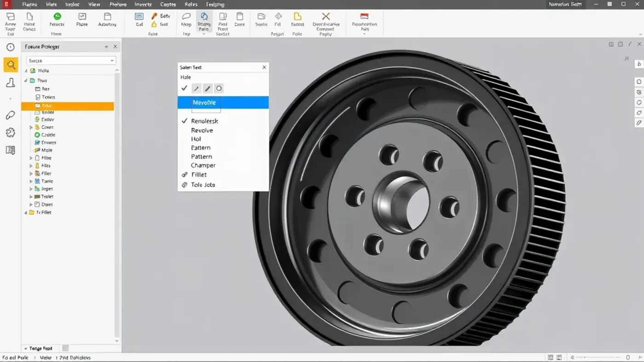Select the orange magnifier search tool in sidebar
This screenshot has width=644, height=362.
11,65
